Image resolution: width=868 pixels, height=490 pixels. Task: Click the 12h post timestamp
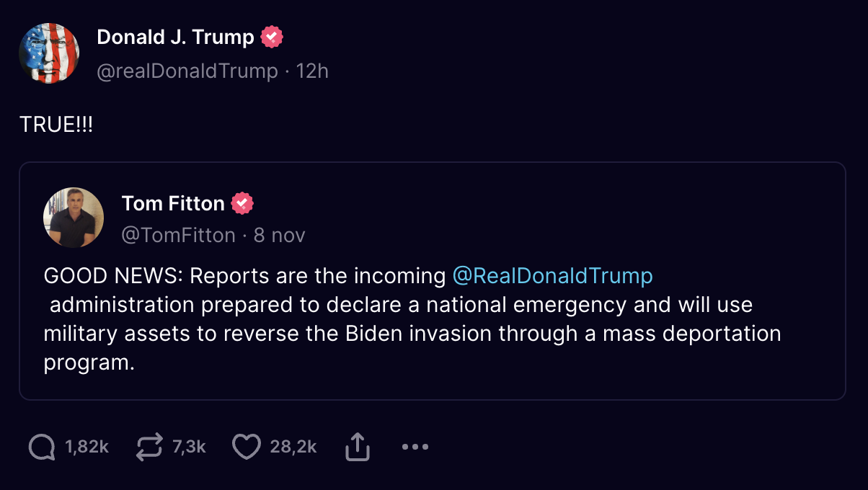312,71
